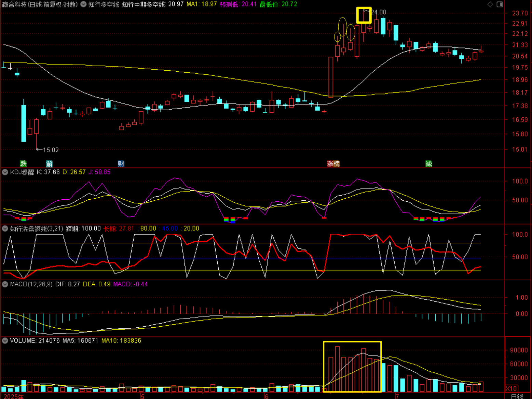Click the MACD: -0.44 readout
Viewport: 532px width, 399px height.
[131, 284]
